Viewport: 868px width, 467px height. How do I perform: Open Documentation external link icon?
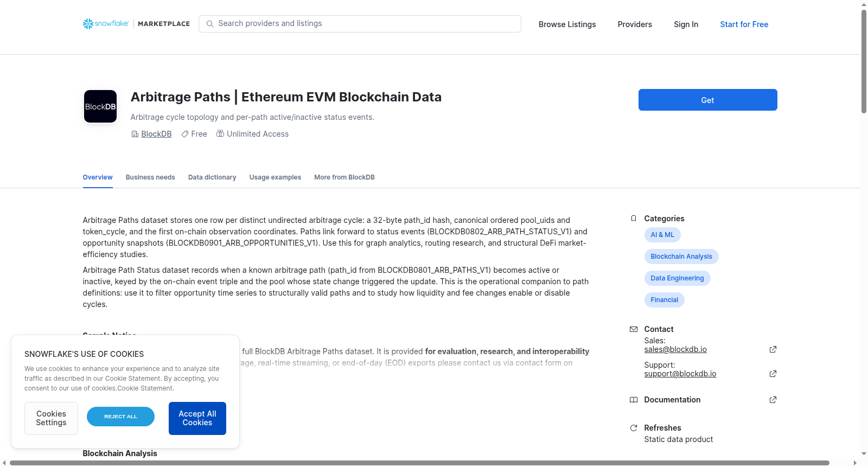tap(773, 400)
